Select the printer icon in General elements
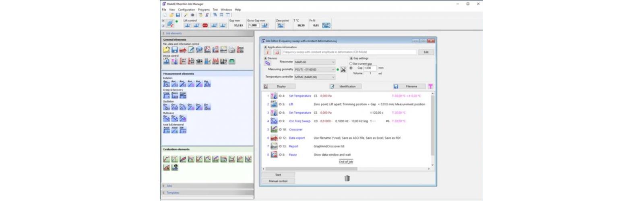644x201 pixels. [x=232, y=50]
